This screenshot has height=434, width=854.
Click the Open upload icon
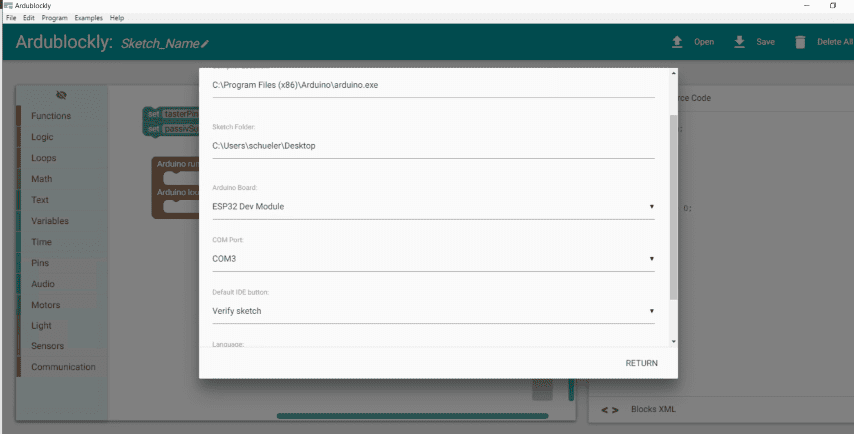coord(677,42)
